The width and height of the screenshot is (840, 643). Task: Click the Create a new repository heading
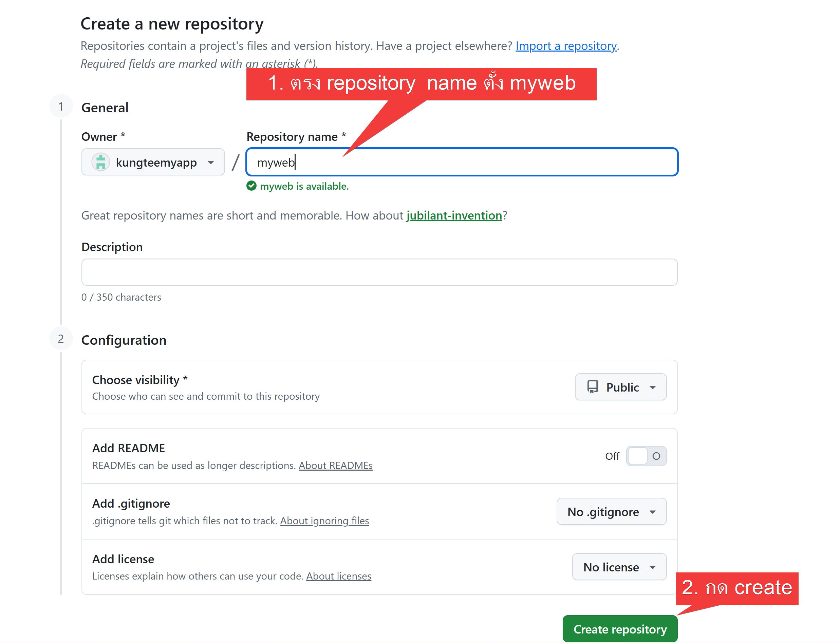coord(172,24)
